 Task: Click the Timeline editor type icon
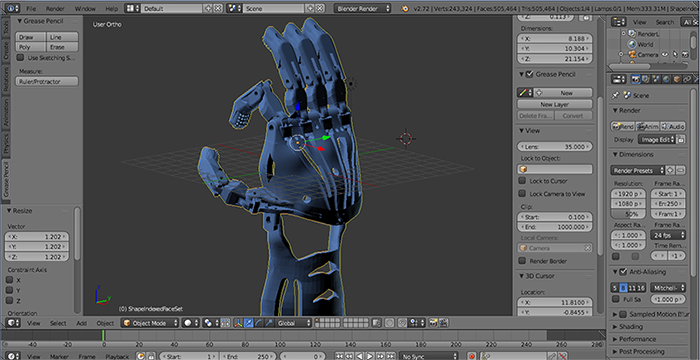pyautogui.click(x=12, y=356)
